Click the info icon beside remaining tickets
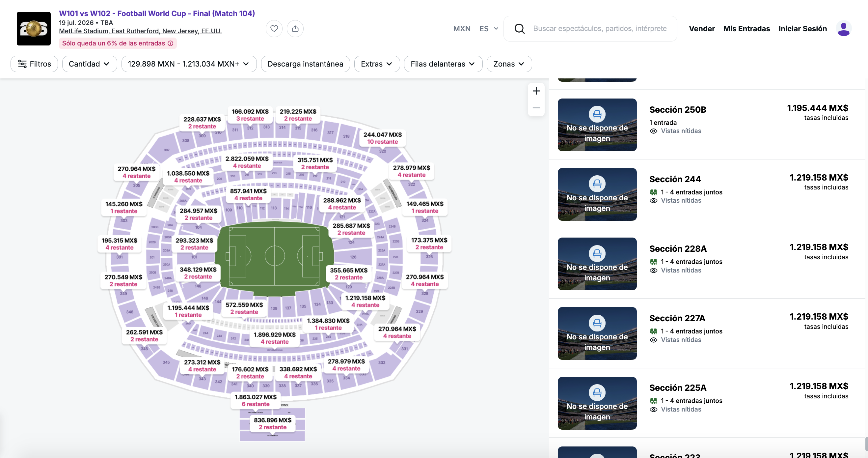The height and width of the screenshot is (458, 868). click(x=171, y=43)
